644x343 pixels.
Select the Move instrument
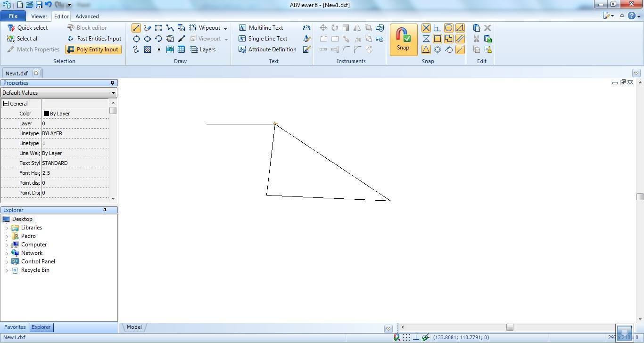pos(323,27)
